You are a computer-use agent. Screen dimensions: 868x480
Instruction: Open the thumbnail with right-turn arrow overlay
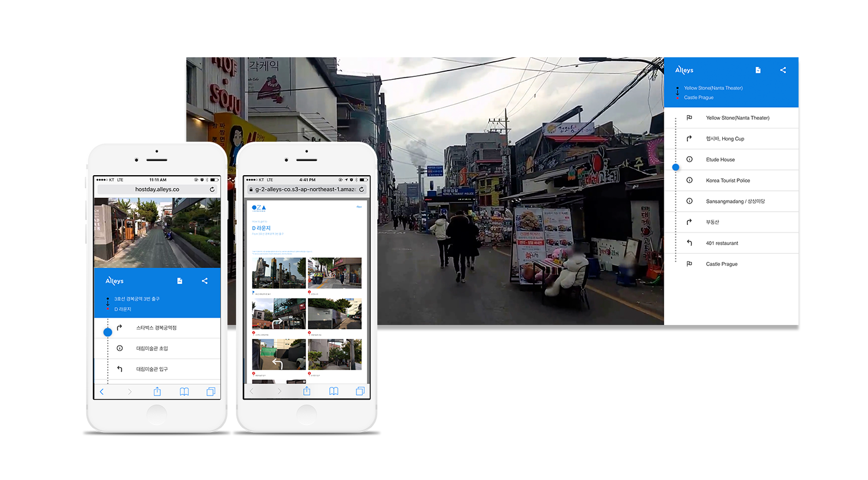279,313
